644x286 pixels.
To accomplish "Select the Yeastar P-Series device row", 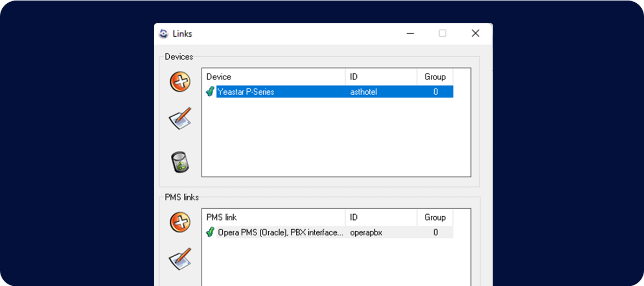I will 246,92.
